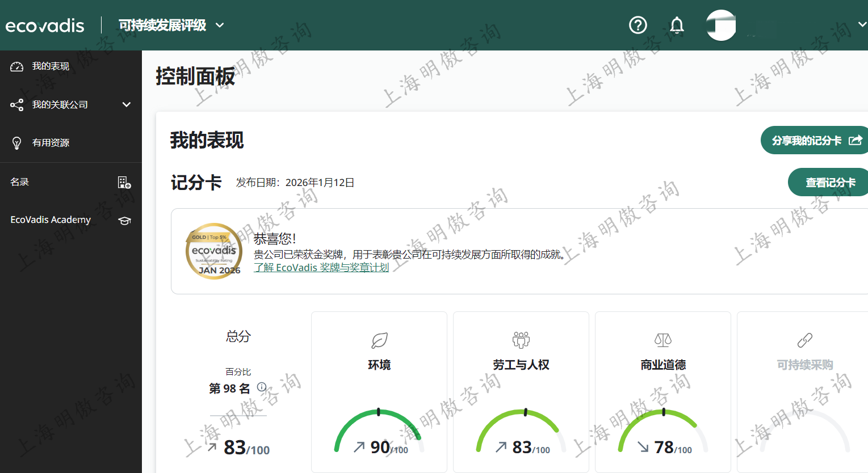Click the EcoVadis Academy graduation cap icon

click(x=124, y=221)
